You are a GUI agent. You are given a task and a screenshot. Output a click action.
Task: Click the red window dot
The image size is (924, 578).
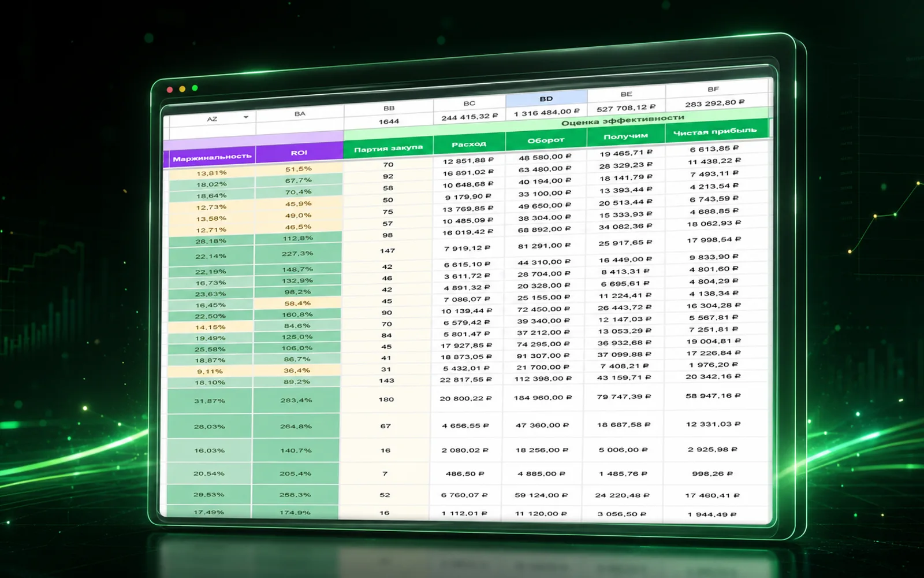170,90
